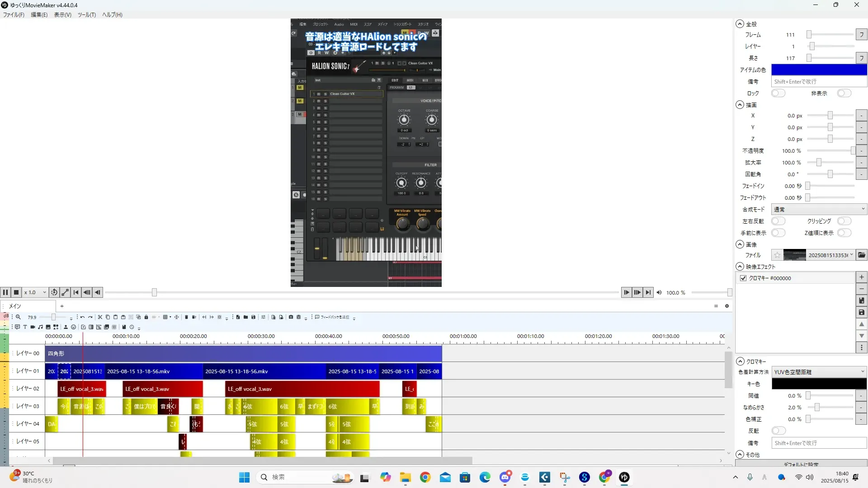
Task: Click the camera snapshot icon in toolbar
Action: point(291,317)
